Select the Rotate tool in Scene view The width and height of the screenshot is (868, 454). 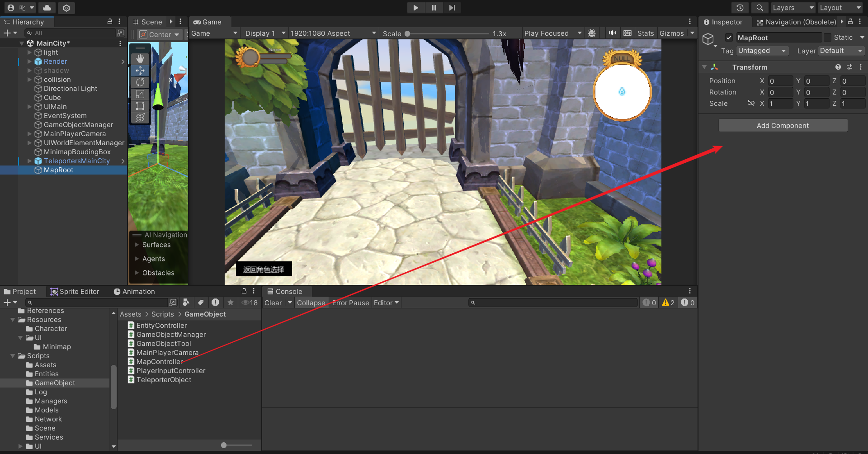coord(140,82)
